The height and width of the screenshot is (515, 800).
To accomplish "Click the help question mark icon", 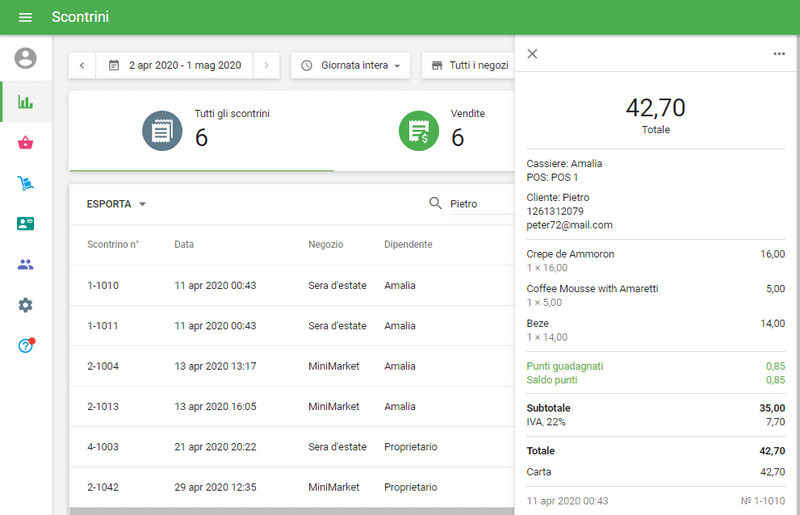I will 25,346.
